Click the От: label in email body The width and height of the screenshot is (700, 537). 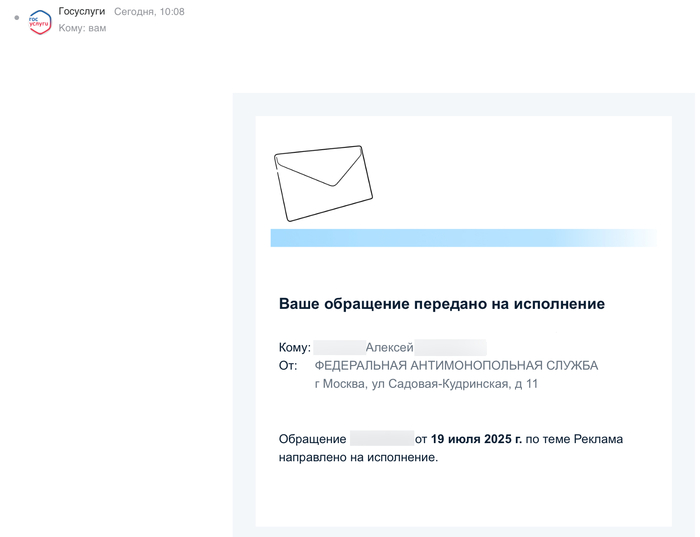tap(288, 366)
